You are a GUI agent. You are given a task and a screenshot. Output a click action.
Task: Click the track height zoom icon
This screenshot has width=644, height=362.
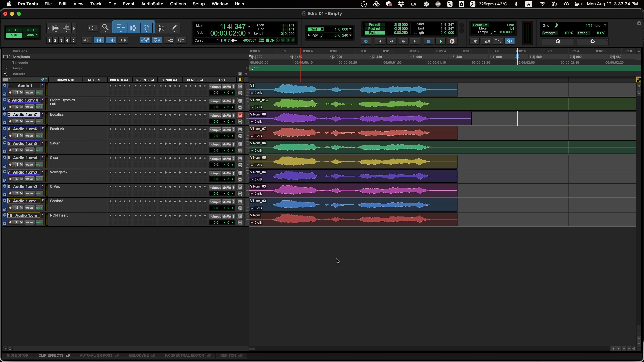[x=67, y=28]
